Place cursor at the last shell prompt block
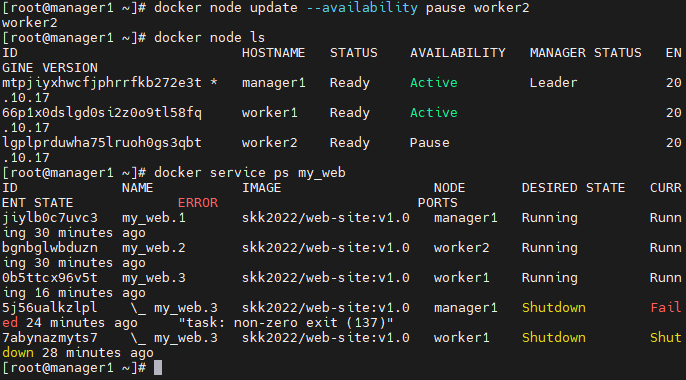Image resolution: width=686 pixels, height=380 pixels. point(158,368)
